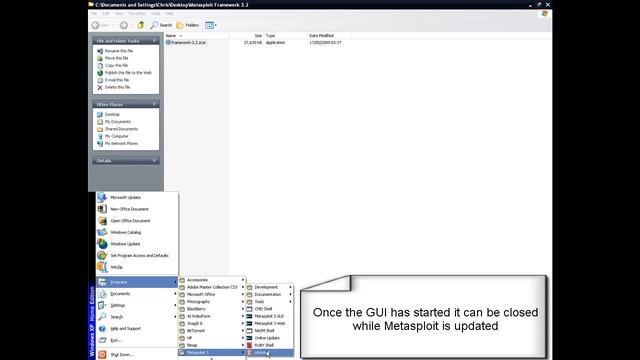
Task: Sort files by the Size column
Action: (x=247, y=36)
